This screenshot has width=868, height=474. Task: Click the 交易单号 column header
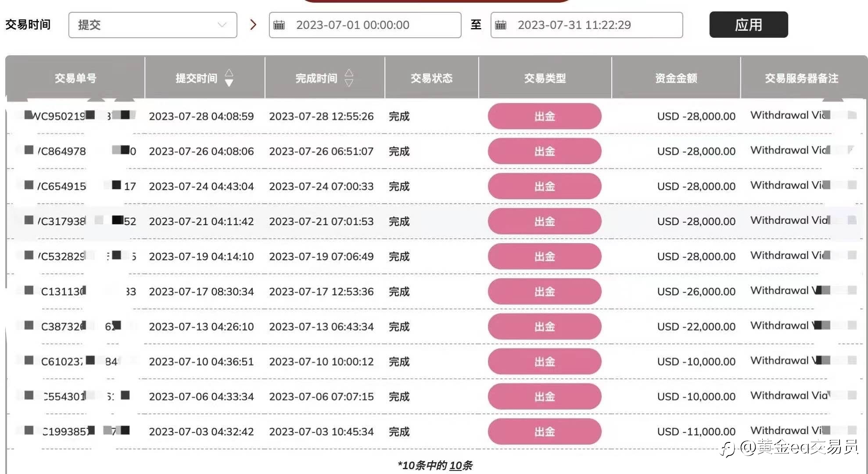click(75, 78)
